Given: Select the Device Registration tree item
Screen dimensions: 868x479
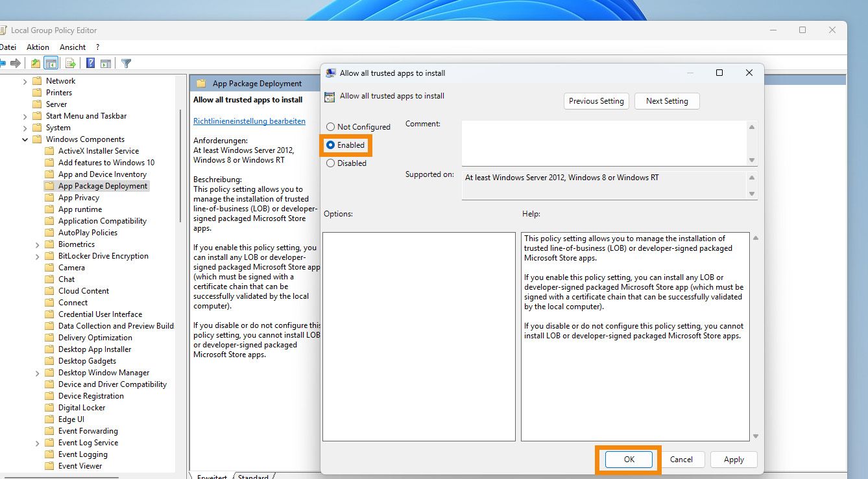Looking at the screenshot, I should point(91,396).
